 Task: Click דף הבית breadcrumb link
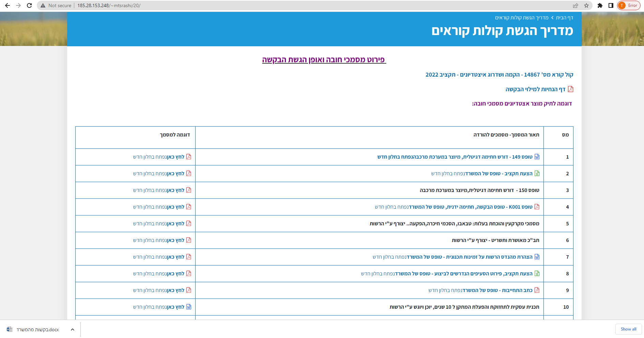pos(565,18)
